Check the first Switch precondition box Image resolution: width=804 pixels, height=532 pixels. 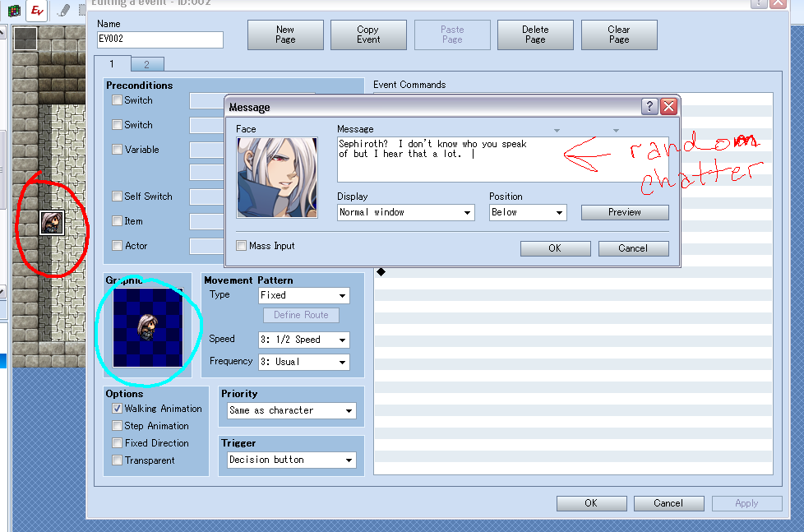117,100
